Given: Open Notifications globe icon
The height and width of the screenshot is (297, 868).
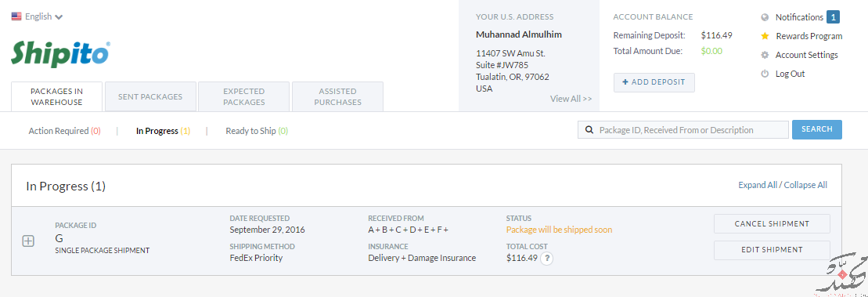Looking at the screenshot, I should point(765,17).
